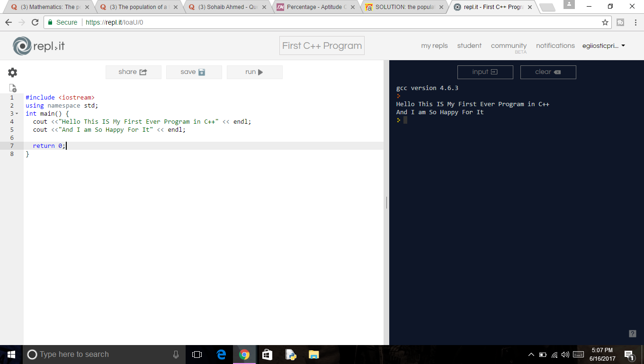This screenshot has height=364, width=644.
Task: Click the help question mark in console
Action: pyautogui.click(x=632, y=333)
